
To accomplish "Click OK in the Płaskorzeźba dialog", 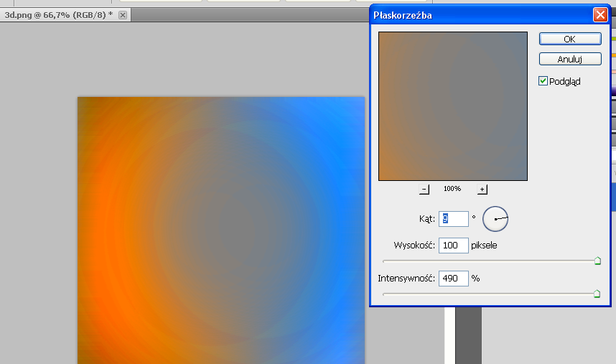I will click(x=570, y=39).
